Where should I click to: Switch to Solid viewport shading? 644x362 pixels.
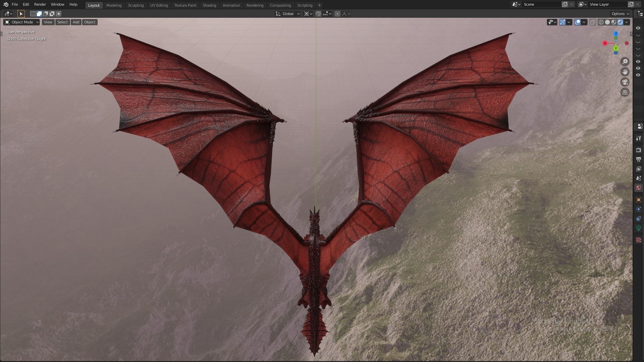tap(607, 22)
